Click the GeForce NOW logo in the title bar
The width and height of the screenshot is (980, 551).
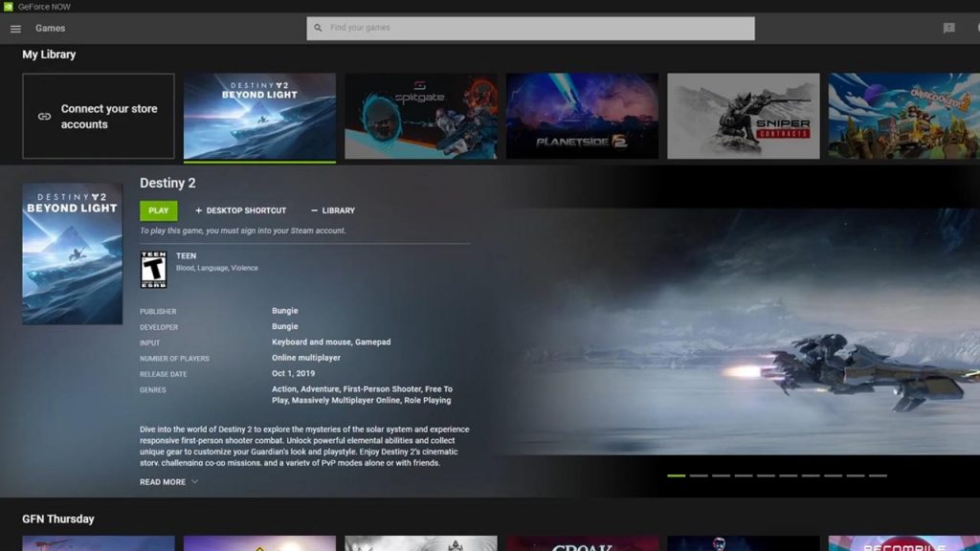click(x=8, y=7)
